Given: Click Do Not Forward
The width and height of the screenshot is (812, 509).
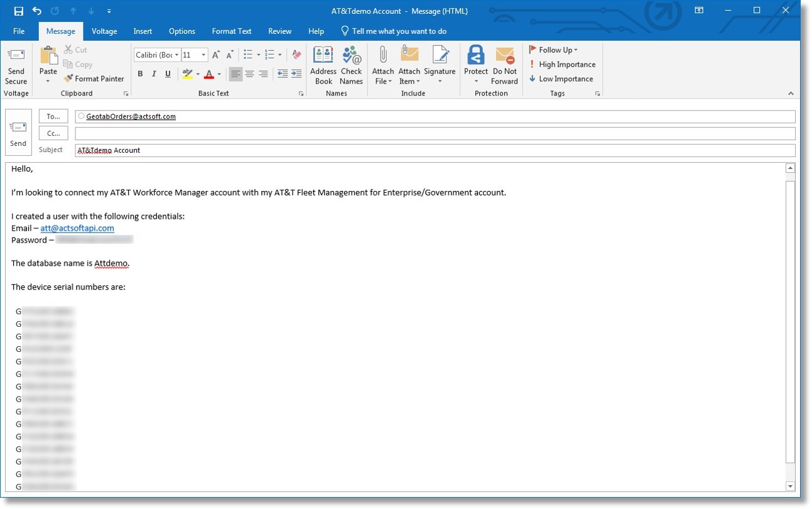Looking at the screenshot, I should [x=505, y=65].
